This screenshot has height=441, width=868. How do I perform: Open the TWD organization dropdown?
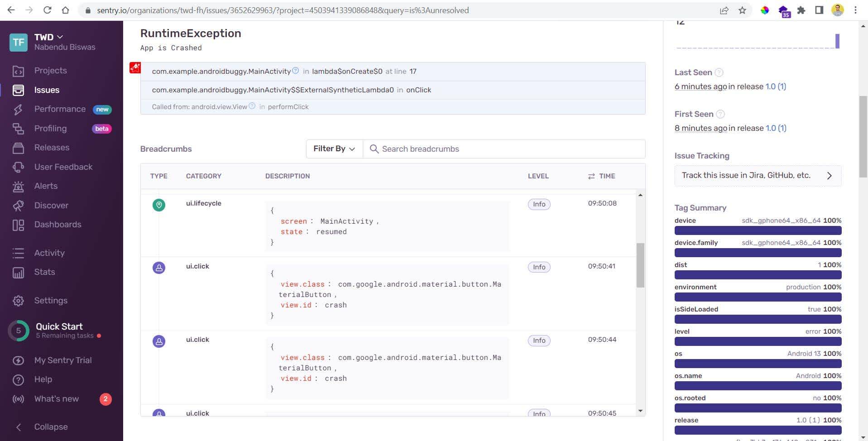tap(48, 37)
